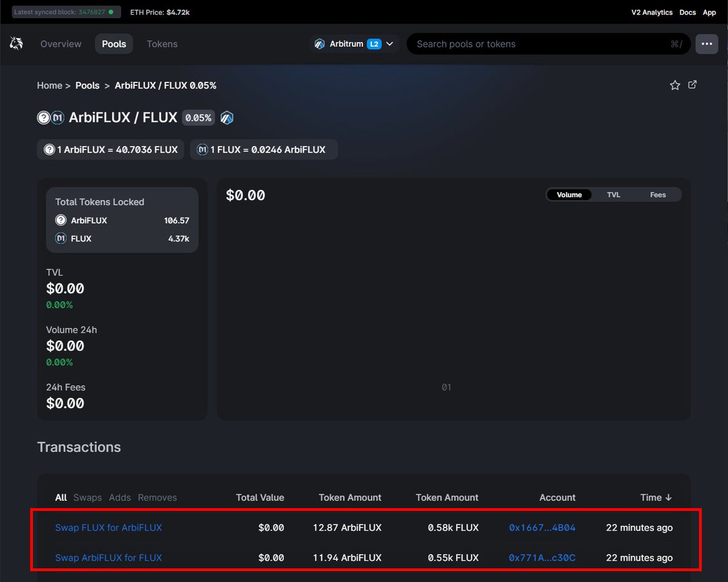Click the L2 badge on network selector
The width and height of the screenshot is (728, 582).
(374, 44)
